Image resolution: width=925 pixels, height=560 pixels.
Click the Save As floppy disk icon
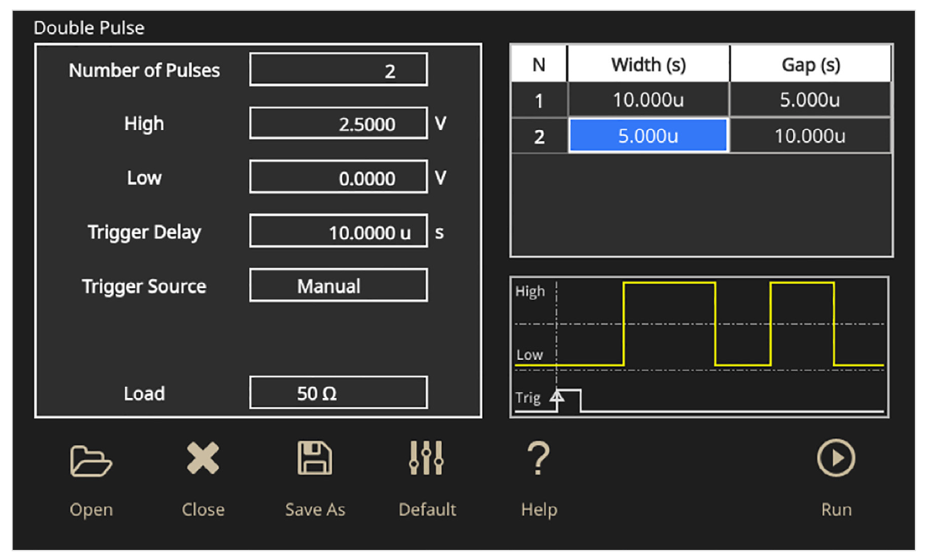[314, 458]
